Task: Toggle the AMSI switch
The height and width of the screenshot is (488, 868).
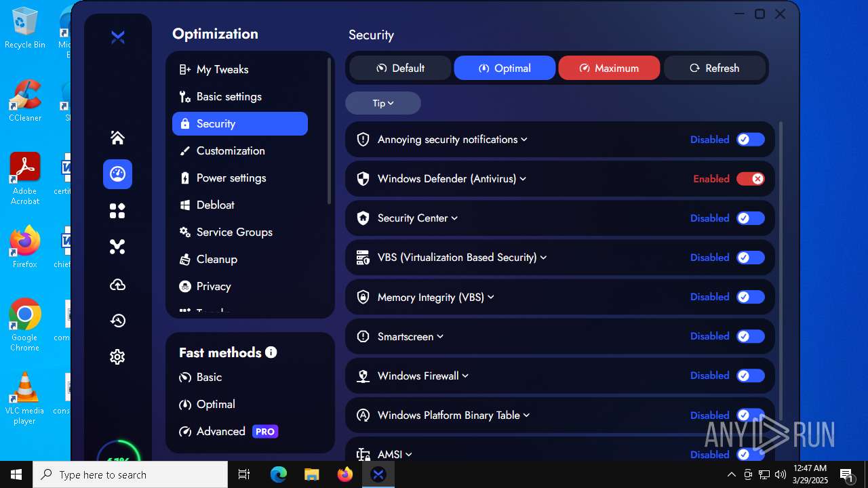Action: [x=751, y=455]
